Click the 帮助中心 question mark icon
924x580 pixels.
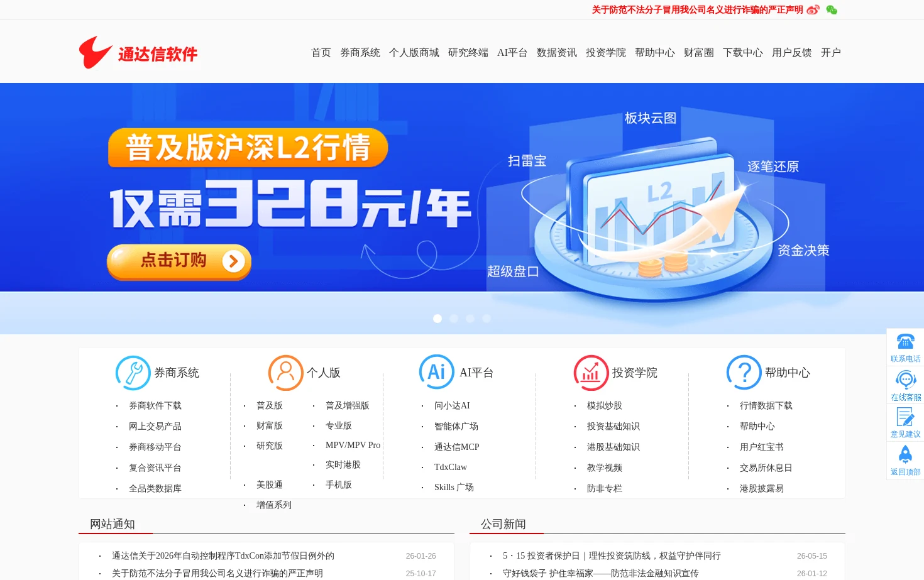[744, 373]
